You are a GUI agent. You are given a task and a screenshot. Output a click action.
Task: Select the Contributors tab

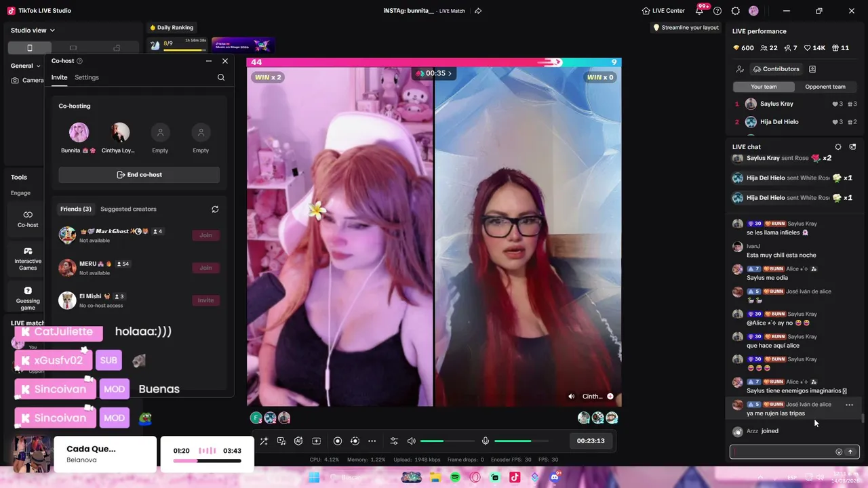click(x=776, y=69)
